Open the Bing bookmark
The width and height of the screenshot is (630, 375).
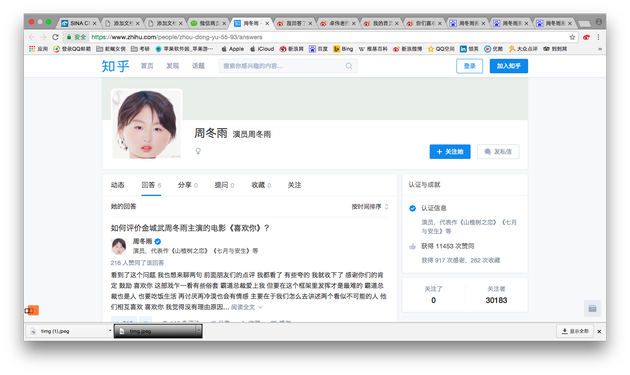click(x=343, y=49)
